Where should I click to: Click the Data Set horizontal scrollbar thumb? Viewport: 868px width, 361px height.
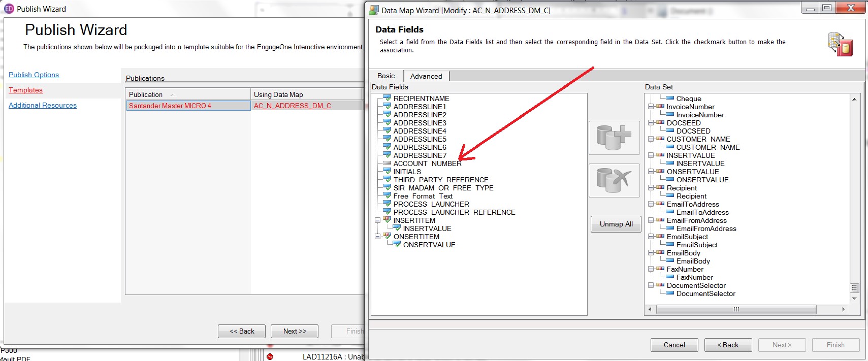(736, 309)
